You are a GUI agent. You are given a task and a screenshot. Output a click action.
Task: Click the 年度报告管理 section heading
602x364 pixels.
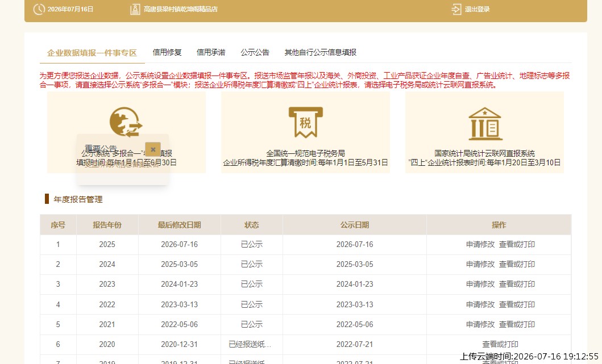78,199
